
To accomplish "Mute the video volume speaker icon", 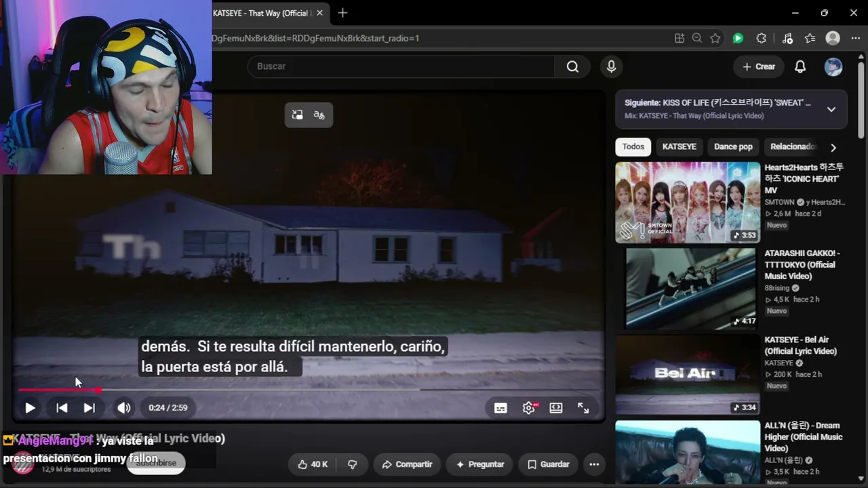I will tap(123, 408).
